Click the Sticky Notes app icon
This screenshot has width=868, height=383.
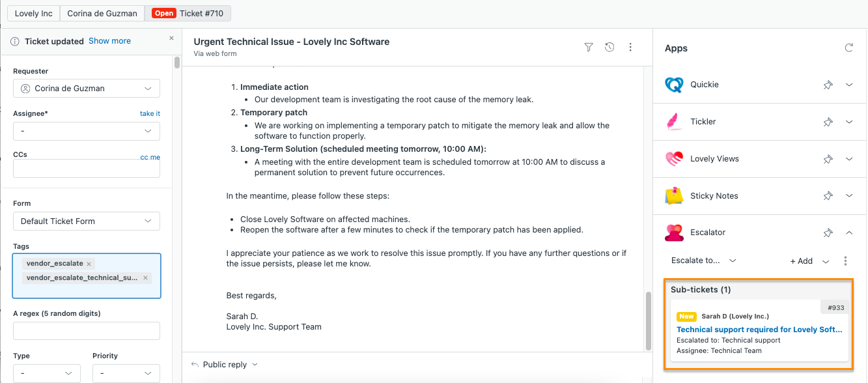(674, 195)
